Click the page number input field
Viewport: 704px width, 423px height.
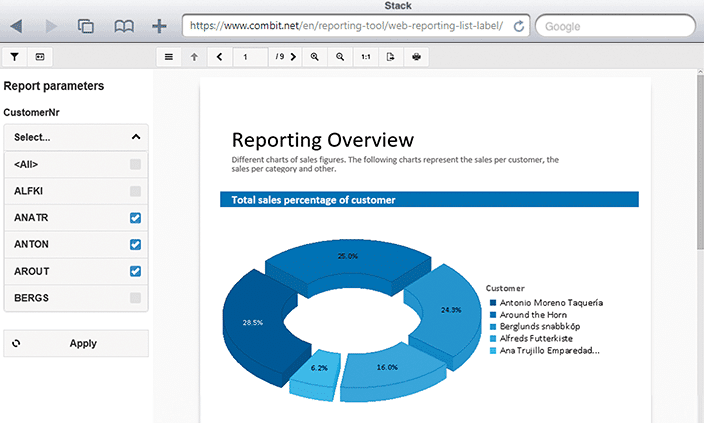tap(251, 57)
